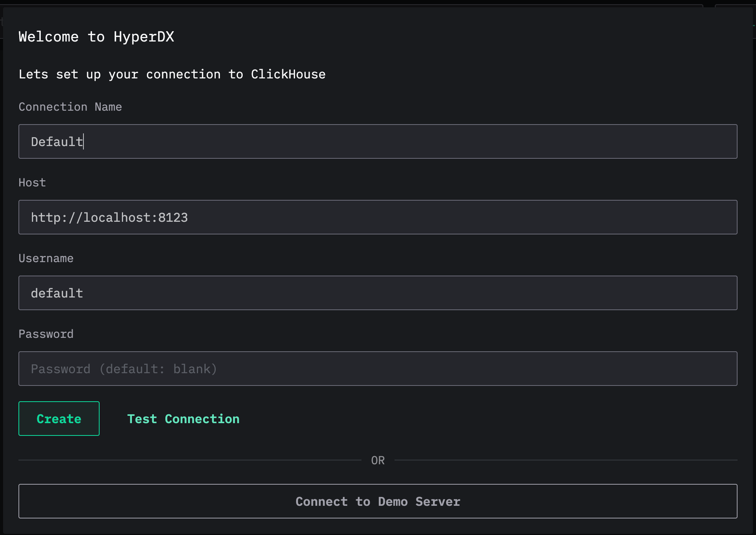
Task: Click the OR divider text
Action: [378, 460]
